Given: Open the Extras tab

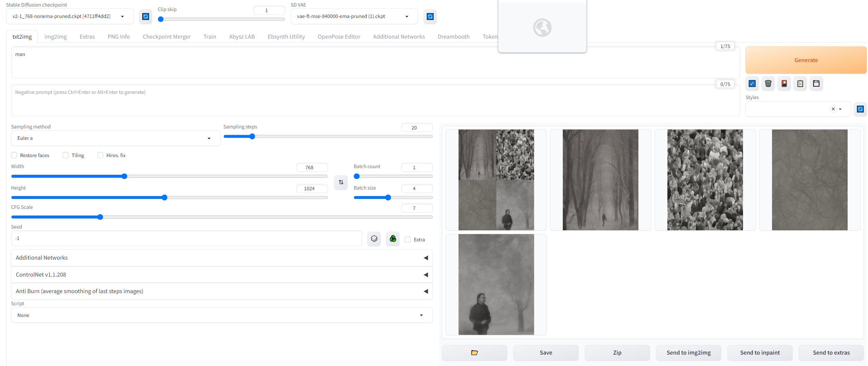Looking at the screenshot, I should coord(87,37).
